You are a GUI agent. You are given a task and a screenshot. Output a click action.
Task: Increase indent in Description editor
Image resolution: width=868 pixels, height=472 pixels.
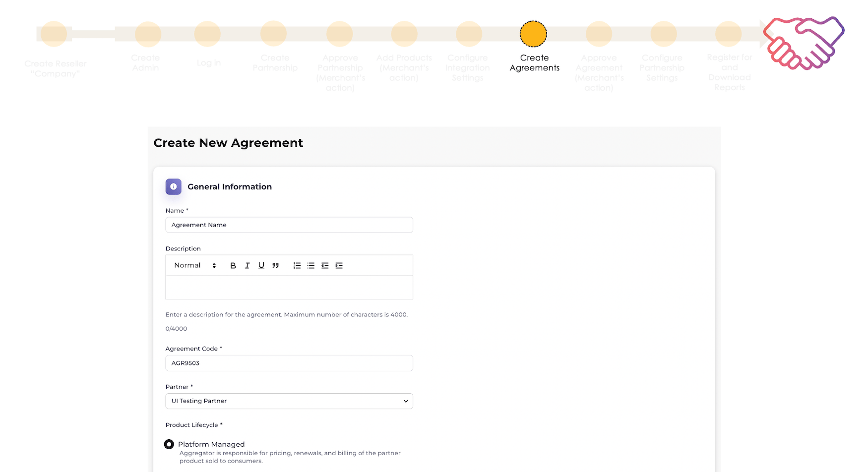[339, 266]
